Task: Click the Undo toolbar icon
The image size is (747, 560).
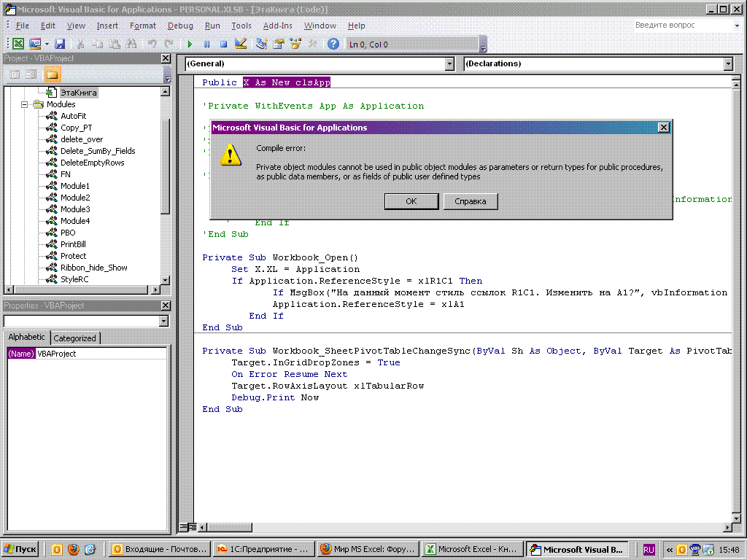Action: pos(152,44)
